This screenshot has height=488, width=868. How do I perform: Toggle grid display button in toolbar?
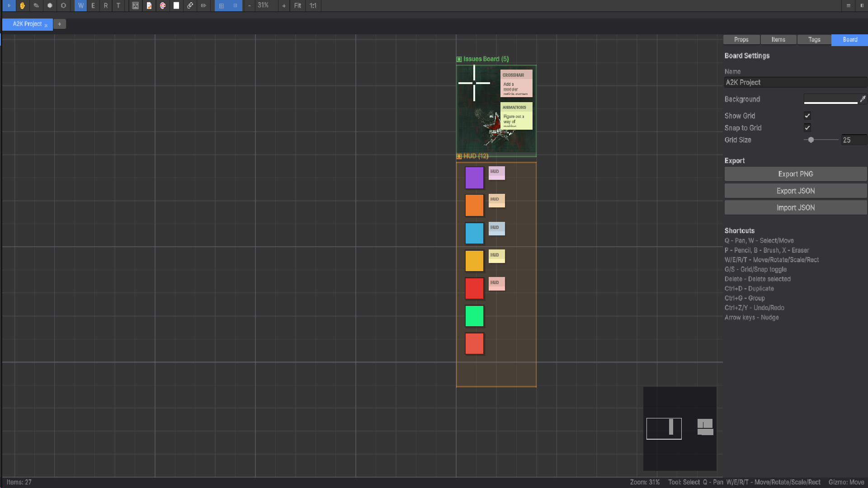tap(222, 5)
